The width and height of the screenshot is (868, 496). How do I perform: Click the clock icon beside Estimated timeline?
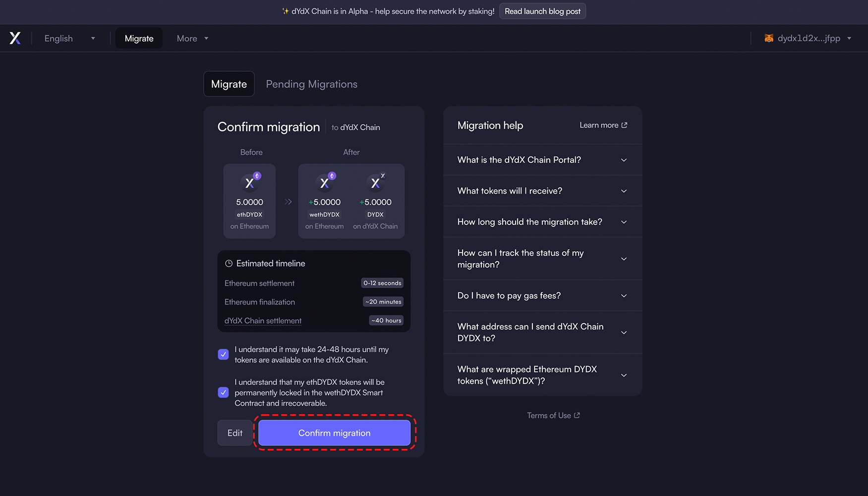point(229,264)
